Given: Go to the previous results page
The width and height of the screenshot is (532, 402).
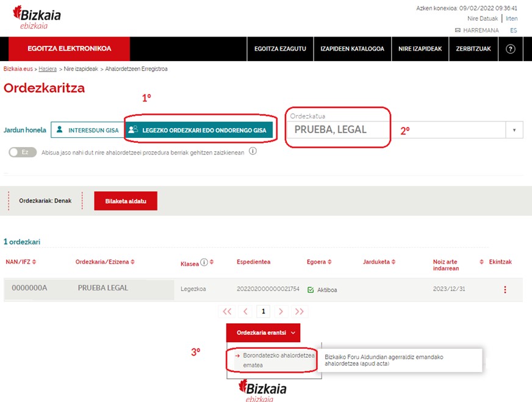Looking at the screenshot, I should 245,312.
